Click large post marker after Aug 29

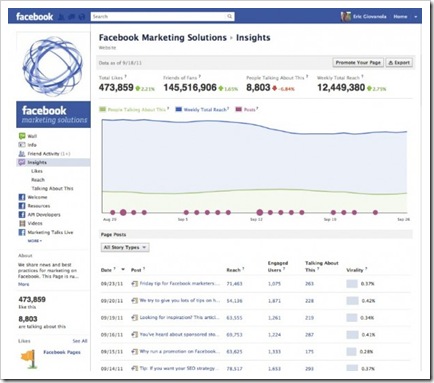(123, 212)
